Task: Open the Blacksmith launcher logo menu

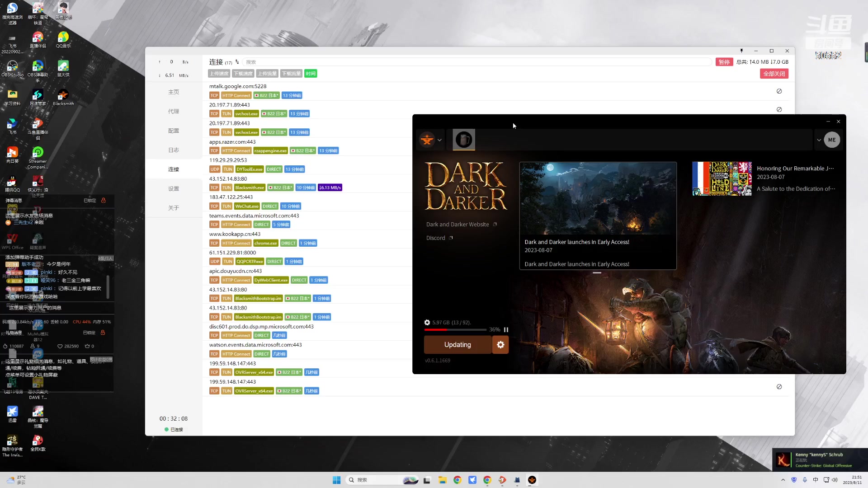Action: coord(427,140)
